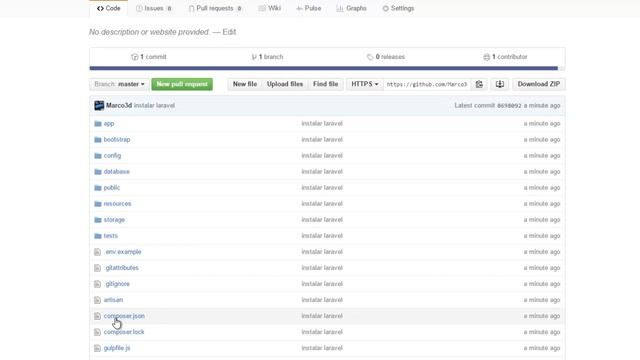The height and width of the screenshot is (360, 640).
Task: Click the clone in Desktop icon
Action: point(500,84)
